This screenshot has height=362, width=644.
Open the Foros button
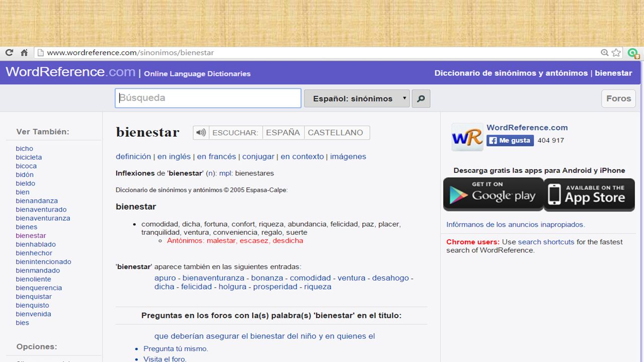(x=618, y=99)
